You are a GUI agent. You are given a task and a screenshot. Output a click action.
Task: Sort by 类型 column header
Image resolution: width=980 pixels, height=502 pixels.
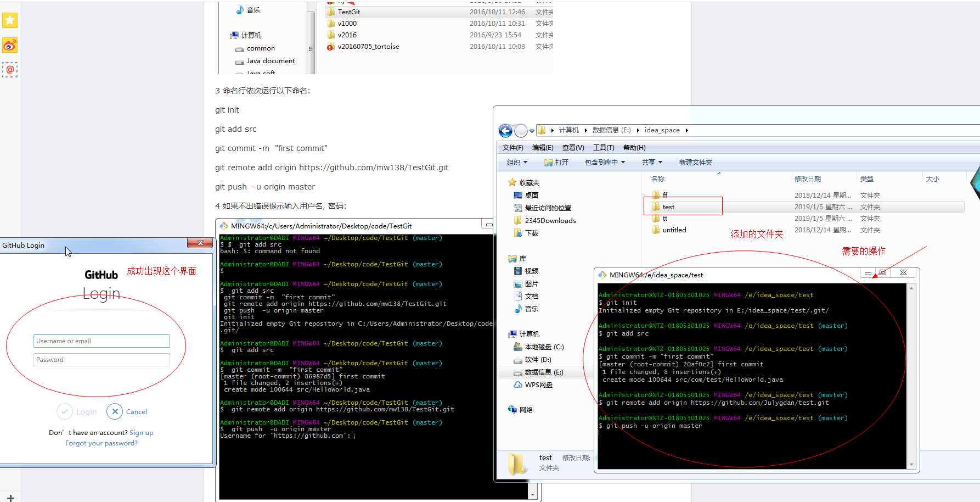pyautogui.click(x=867, y=179)
